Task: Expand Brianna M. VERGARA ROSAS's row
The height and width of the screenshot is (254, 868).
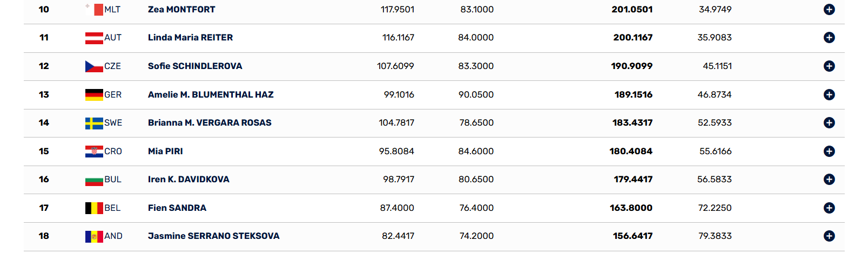Action: 829,122
